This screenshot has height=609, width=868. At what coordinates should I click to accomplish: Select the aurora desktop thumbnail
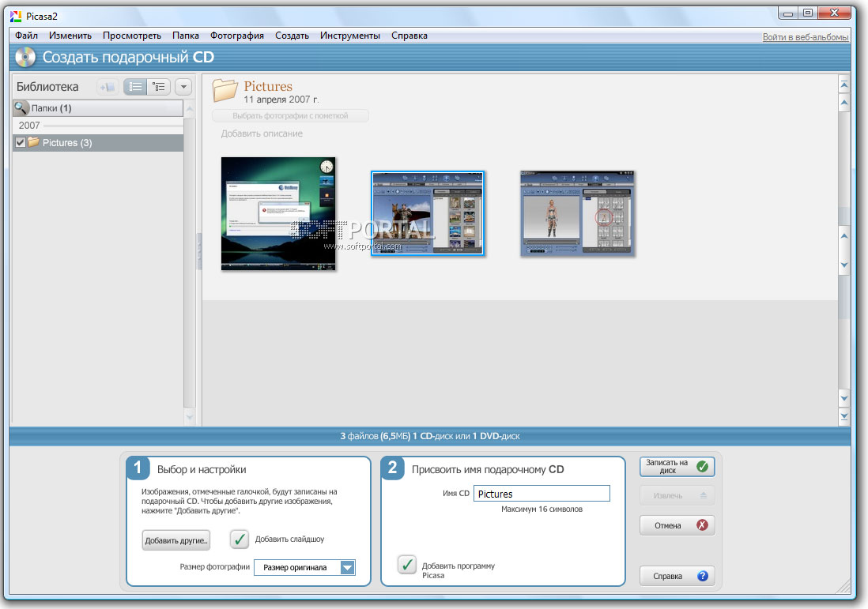(278, 213)
